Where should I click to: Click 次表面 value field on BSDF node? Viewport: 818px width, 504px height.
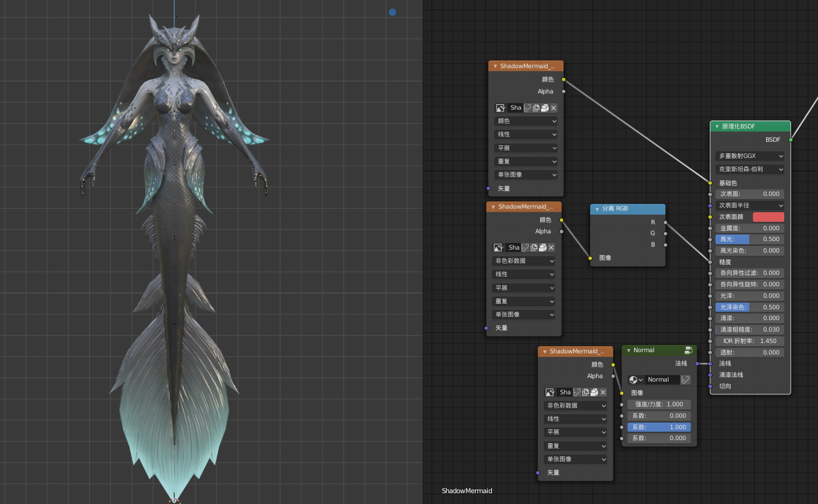coord(750,194)
